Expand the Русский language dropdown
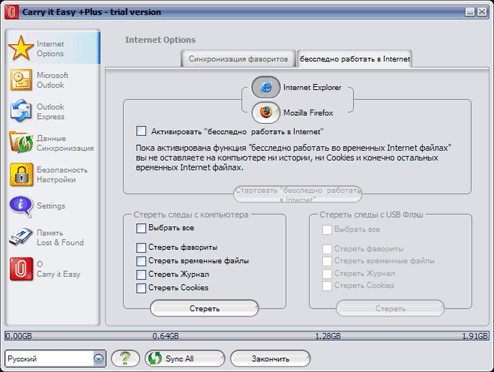This screenshot has width=494, height=372. 99,359
